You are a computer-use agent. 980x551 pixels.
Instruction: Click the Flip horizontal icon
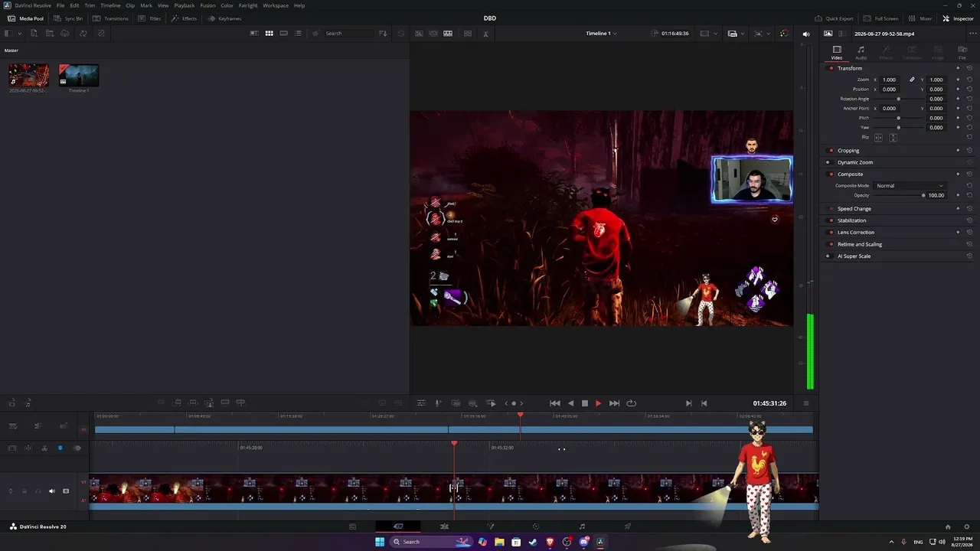tap(878, 138)
